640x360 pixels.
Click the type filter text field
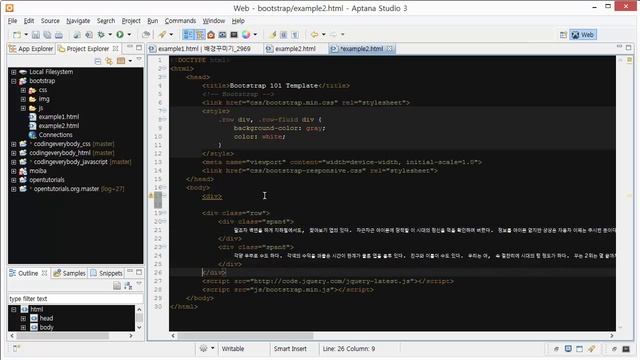coord(75,299)
